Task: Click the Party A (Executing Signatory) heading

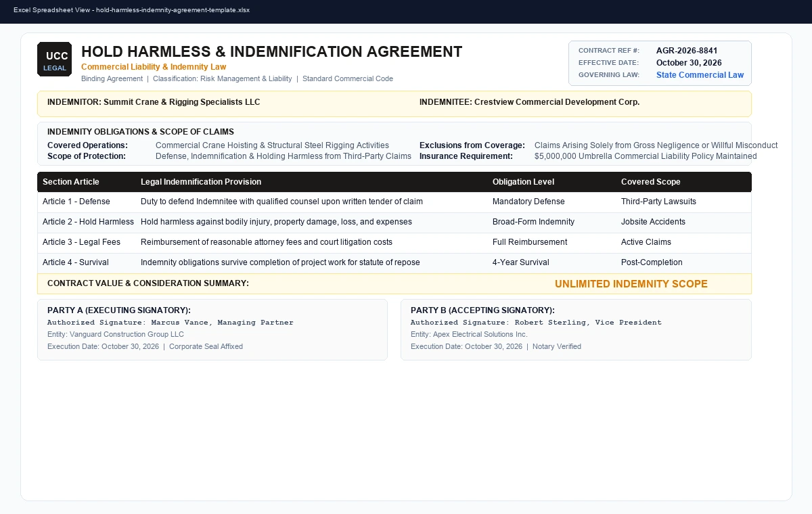Action: (x=119, y=310)
